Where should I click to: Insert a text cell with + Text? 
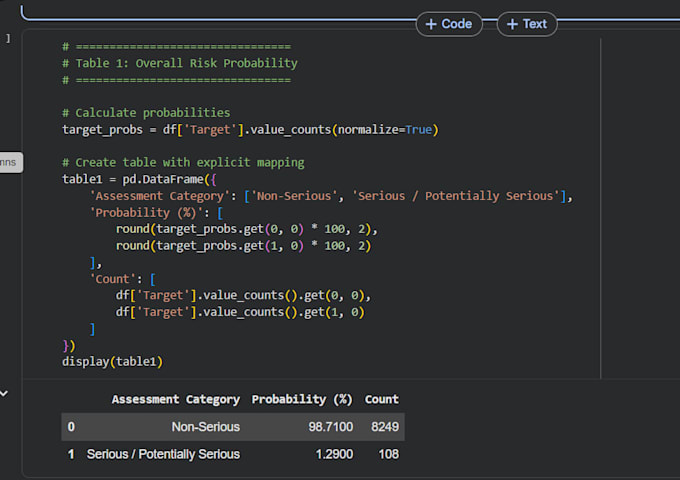[x=526, y=24]
